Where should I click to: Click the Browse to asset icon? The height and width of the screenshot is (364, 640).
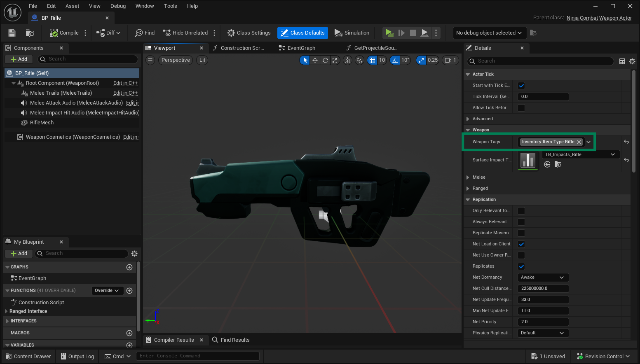[x=30, y=33]
